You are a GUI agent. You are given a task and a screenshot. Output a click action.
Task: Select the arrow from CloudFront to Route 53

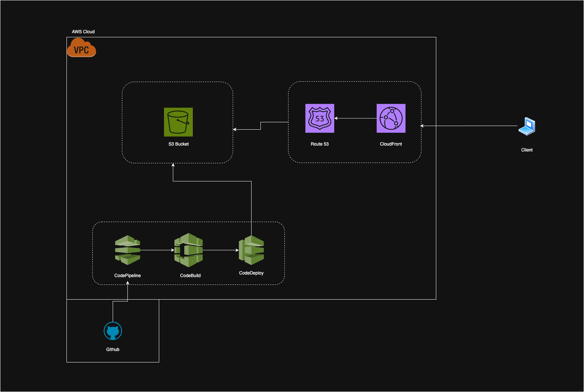point(355,118)
